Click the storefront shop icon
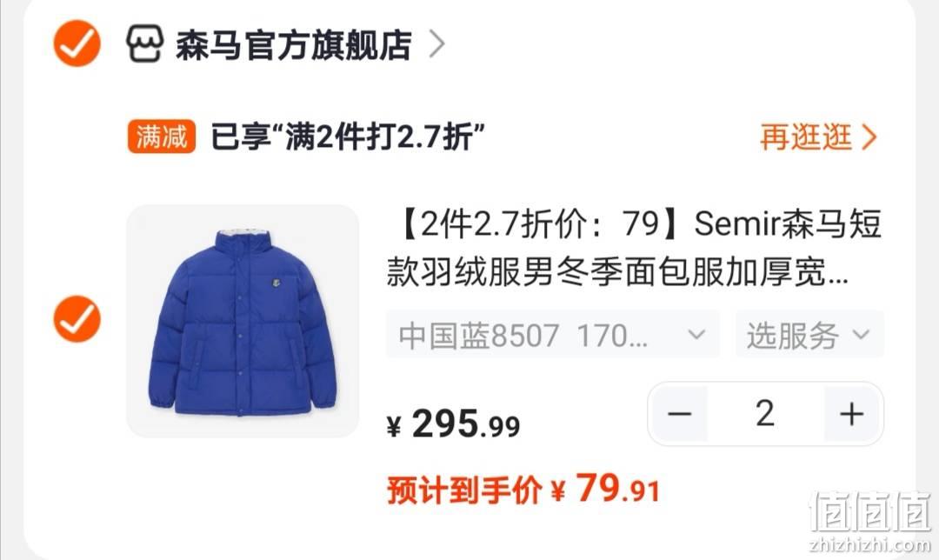 144,43
